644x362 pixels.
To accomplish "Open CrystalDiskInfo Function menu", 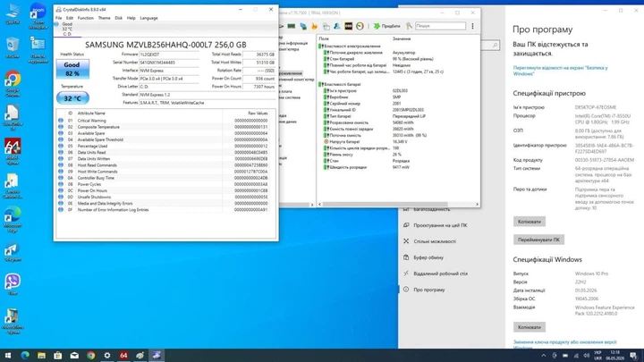I will click(x=86, y=18).
